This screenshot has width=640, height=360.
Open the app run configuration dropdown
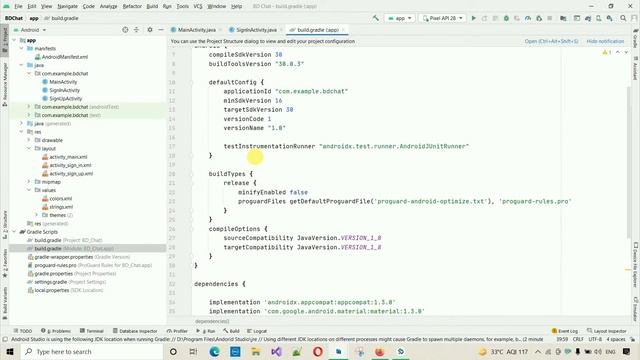[400, 18]
